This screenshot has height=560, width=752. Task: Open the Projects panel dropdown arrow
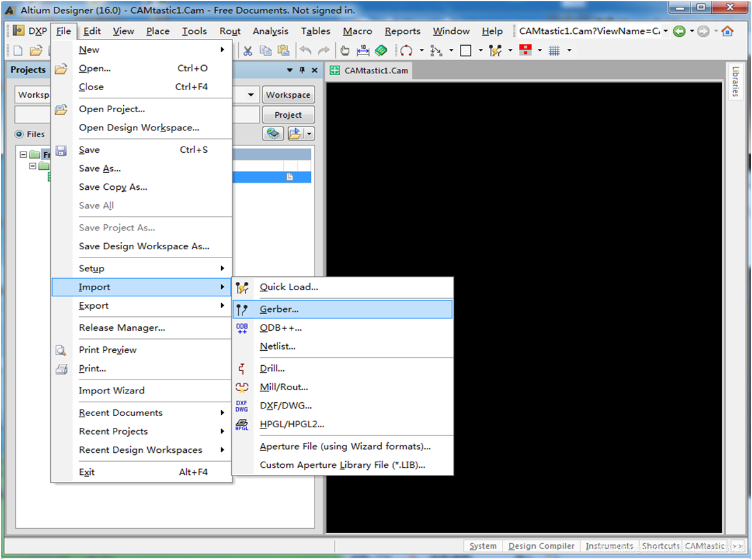point(290,70)
